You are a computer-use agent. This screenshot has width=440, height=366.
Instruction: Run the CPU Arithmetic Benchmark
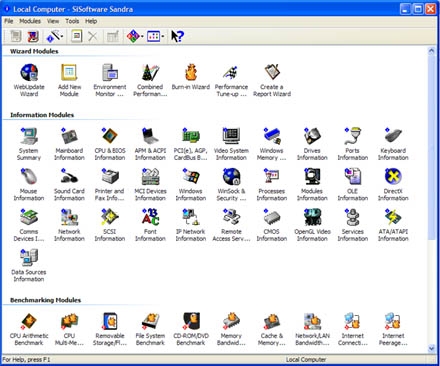point(29,329)
